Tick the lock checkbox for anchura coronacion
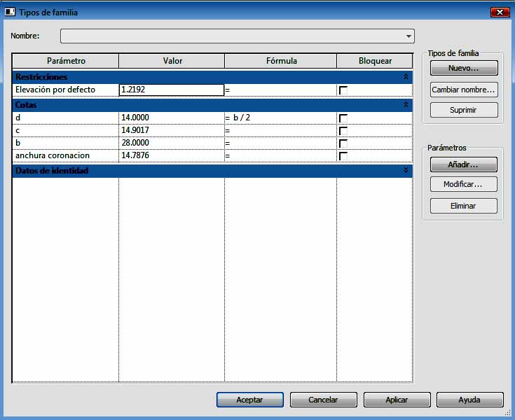The height and width of the screenshot is (420, 515). click(x=343, y=155)
